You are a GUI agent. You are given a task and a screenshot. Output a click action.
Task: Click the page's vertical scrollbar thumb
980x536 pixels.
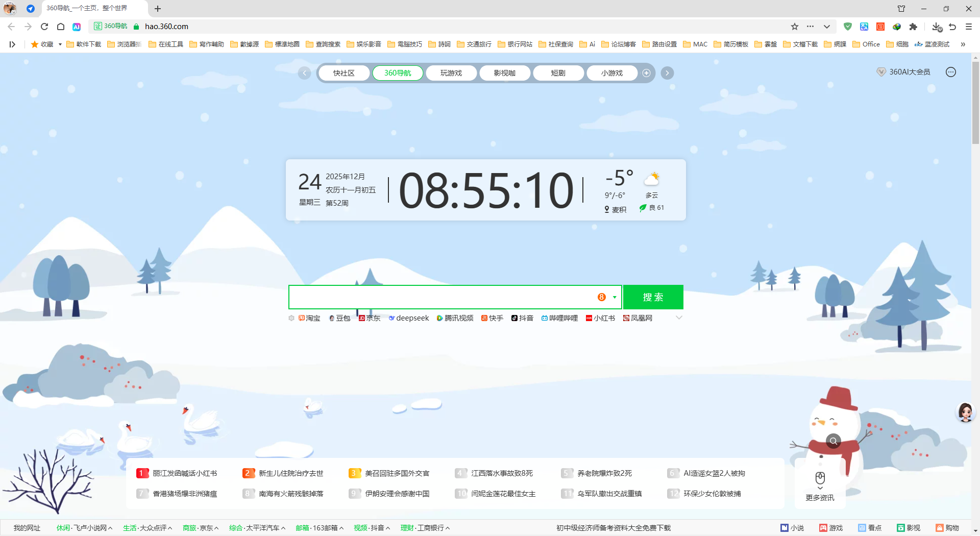point(975,102)
